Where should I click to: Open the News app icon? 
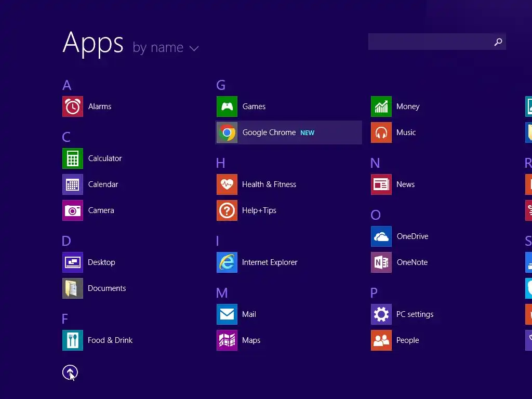pyautogui.click(x=381, y=184)
